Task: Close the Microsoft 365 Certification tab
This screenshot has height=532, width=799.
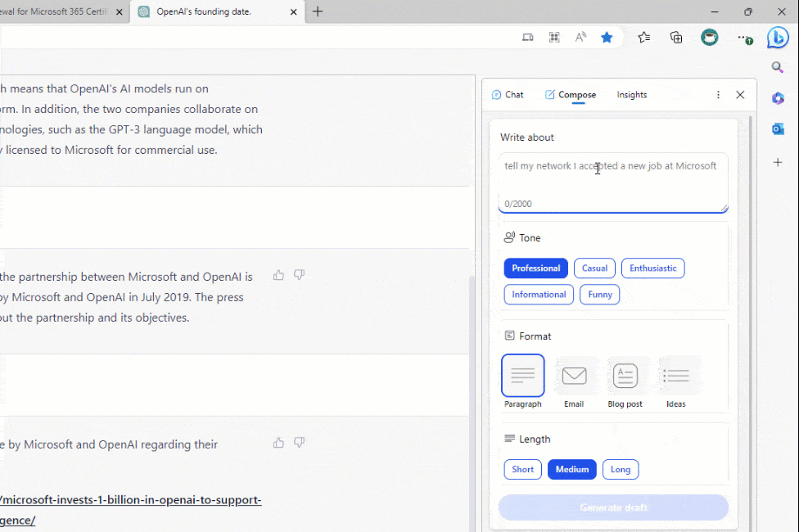Action: click(120, 11)
